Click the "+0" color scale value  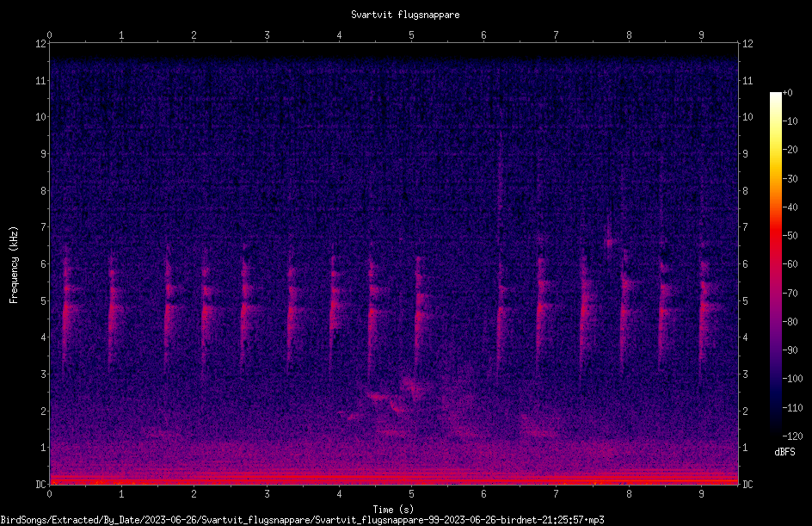[x=788, y=93]
